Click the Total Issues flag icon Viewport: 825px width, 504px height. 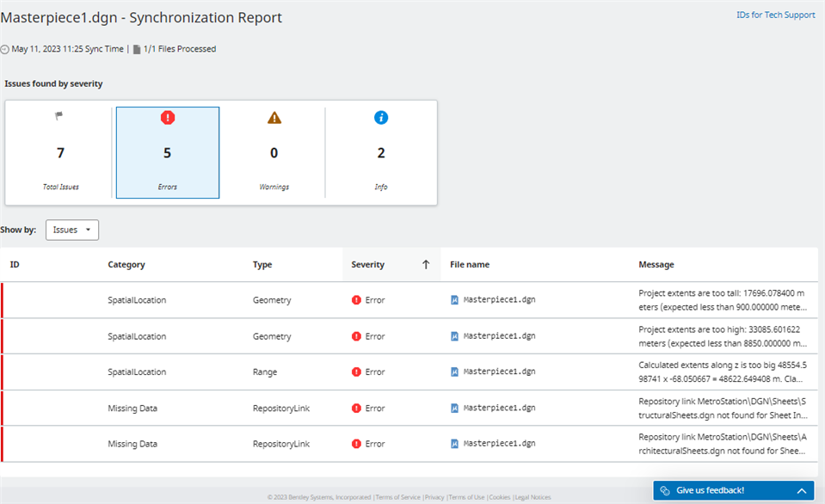(x=60, y=117)
